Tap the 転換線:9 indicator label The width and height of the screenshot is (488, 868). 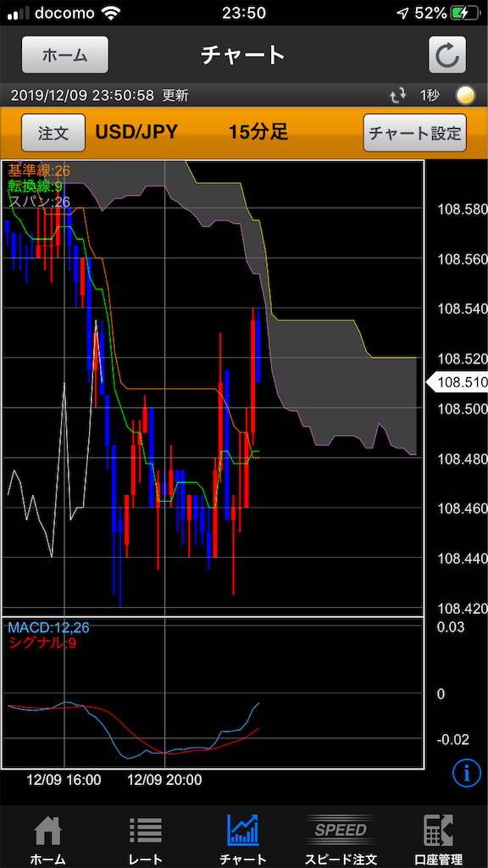34,186
